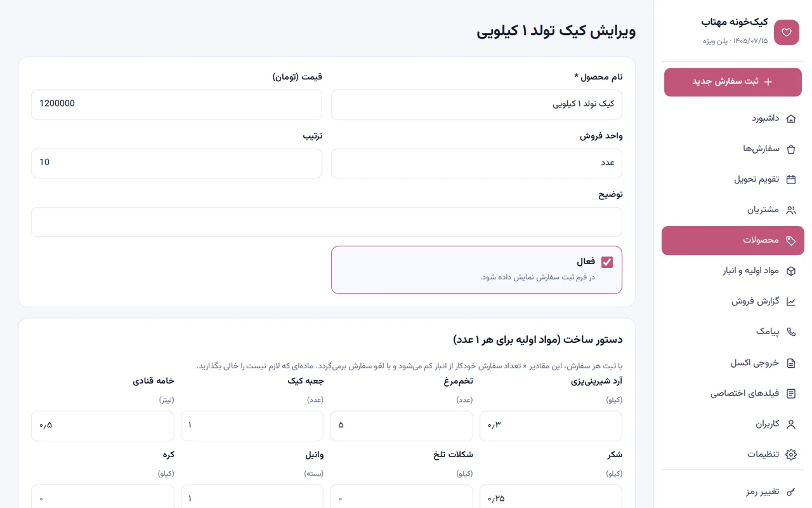Click the ثبت سفارش جدید button
Viewport: 812px width, 508px height.
pyautogui.click(x=733, y=82)
